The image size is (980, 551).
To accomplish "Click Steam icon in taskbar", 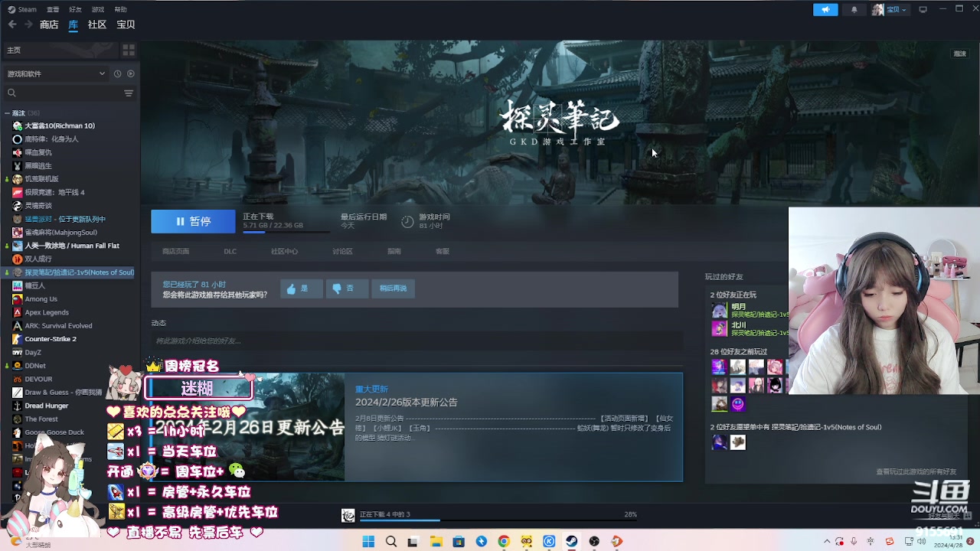I will (571, 541).
